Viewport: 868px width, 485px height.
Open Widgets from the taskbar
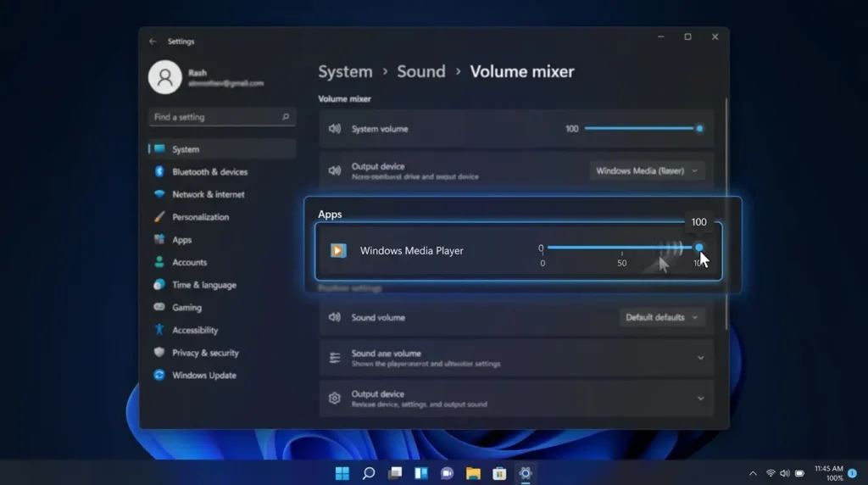421,473
